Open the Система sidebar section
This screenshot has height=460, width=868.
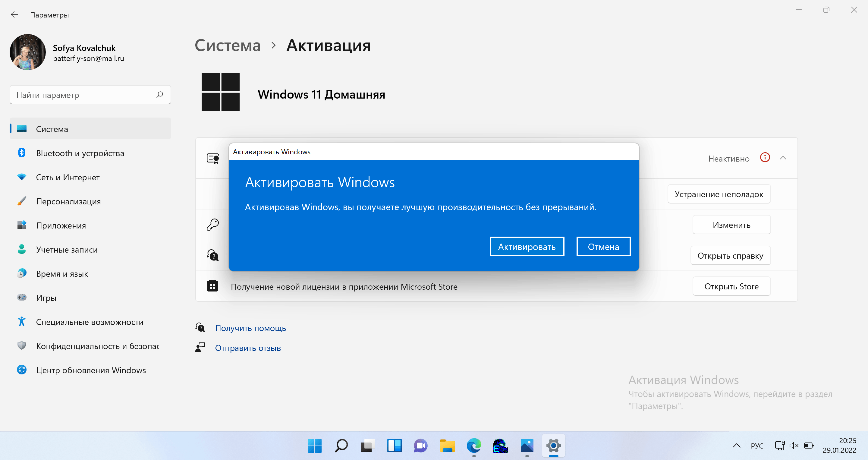pyautogui.click(x=90, y=129)
